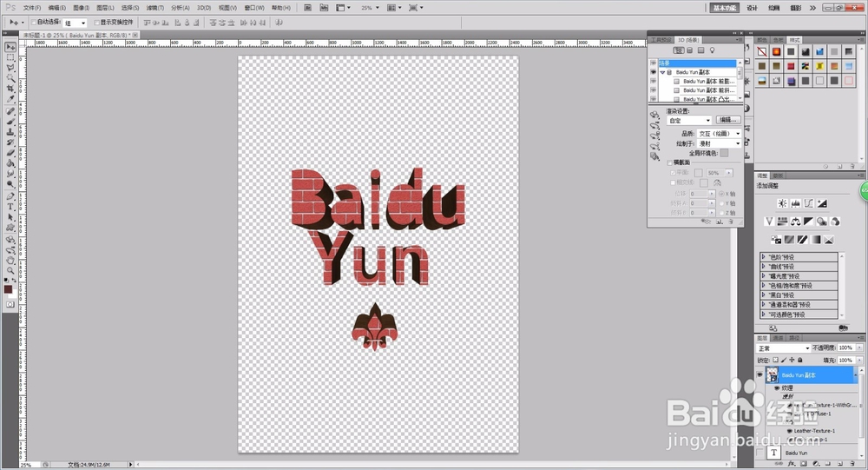Click the 填充 100% fill field
The width and height of the screenshot is (868, 470).
(x=845, y=360)
